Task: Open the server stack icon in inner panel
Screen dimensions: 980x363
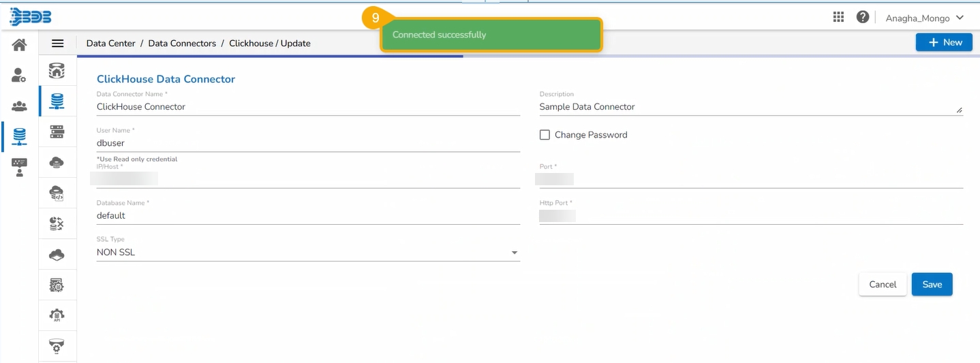Action: pyautogui.click(x=57, y=132)
